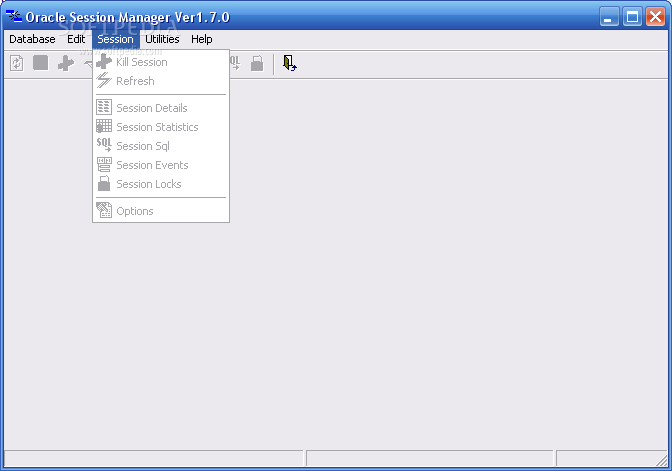Click the exit door toolbar icon
The width and height of the screenshot is (672, 471).
coord(290,63)
